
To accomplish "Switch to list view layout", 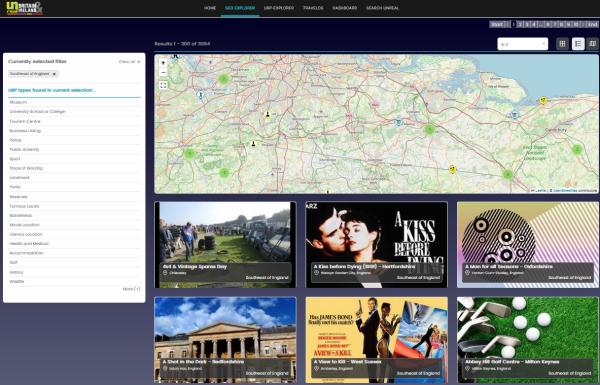I will [x=578, y=44].
